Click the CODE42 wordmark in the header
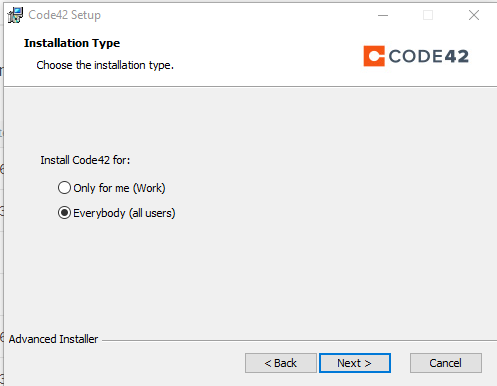 (x=428, y=56)
